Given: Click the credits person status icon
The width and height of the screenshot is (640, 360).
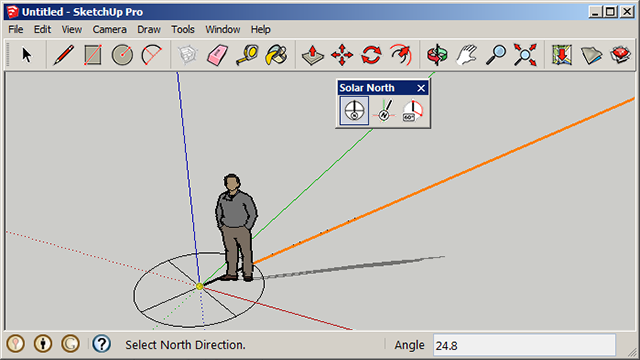Looking at the screenshot, I should click(43, 344).
